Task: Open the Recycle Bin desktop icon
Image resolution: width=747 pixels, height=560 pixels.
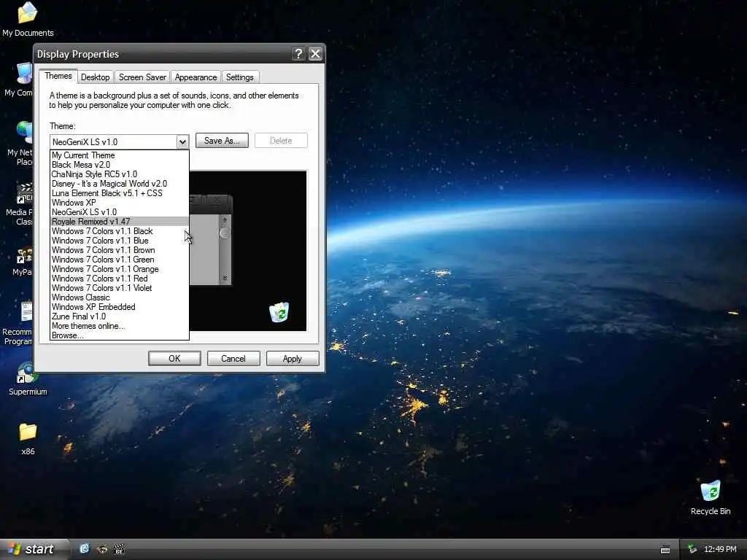Action: (711, 497)
